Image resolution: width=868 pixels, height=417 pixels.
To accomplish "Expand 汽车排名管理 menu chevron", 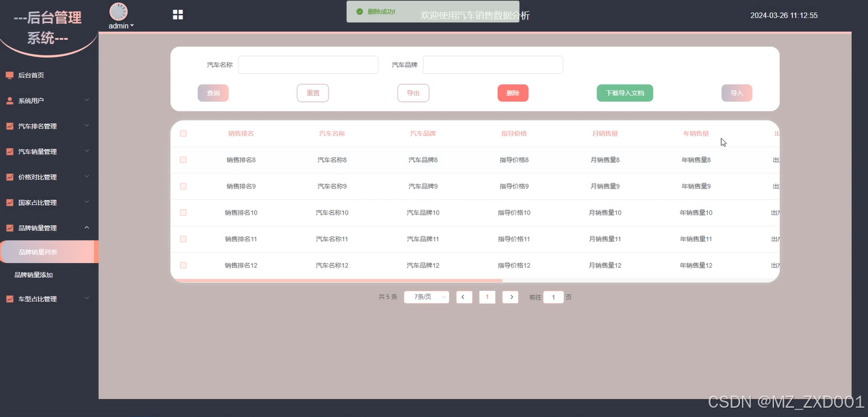I will (87, 126).
